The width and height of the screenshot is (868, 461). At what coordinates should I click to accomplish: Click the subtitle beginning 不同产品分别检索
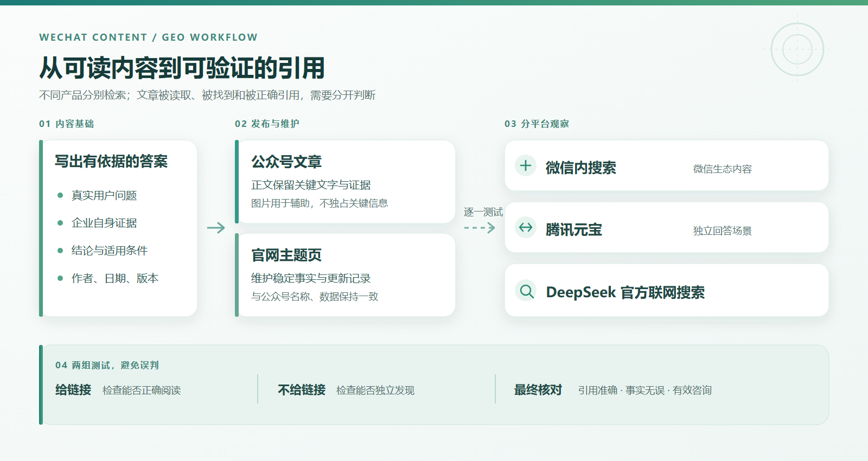(207, 95)
